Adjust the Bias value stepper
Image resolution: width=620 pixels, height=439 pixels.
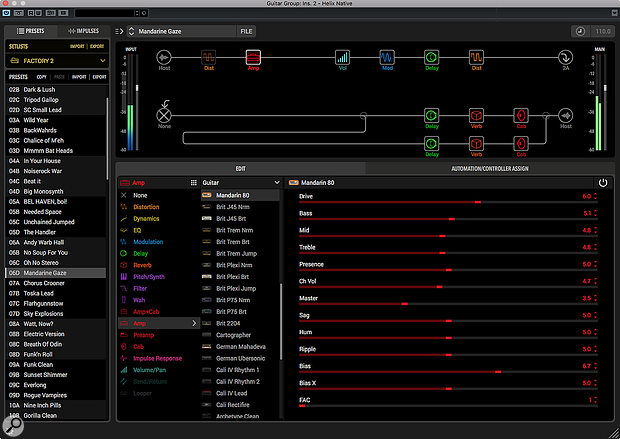pyautogui.click(x=595, y=366)
